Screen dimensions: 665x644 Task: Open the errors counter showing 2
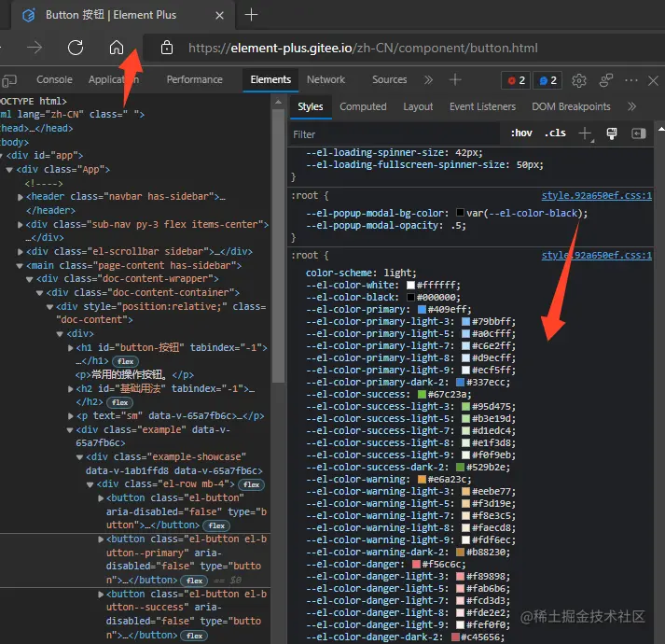coord(516,80)
